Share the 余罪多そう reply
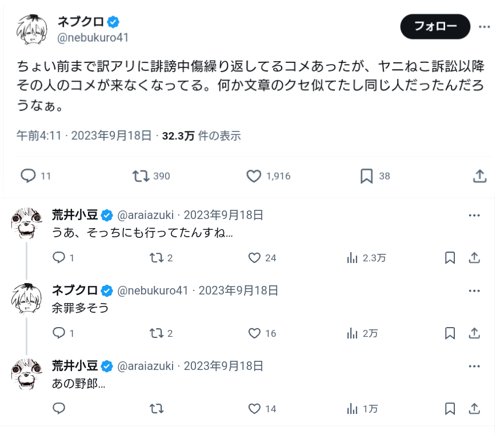The image size is (504, 434). pyautogui.click(x=474, y=333)
